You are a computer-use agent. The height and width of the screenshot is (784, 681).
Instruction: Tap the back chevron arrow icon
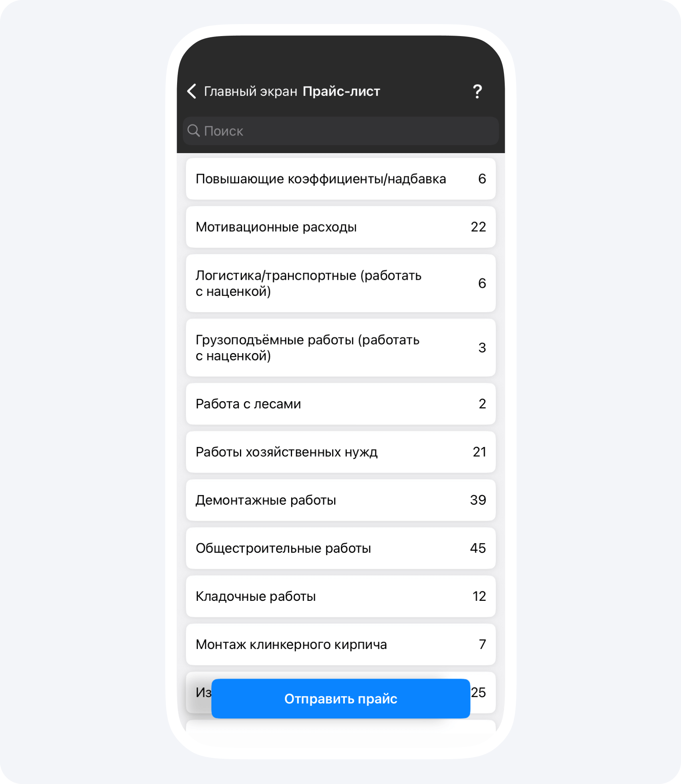pos(192,91)
